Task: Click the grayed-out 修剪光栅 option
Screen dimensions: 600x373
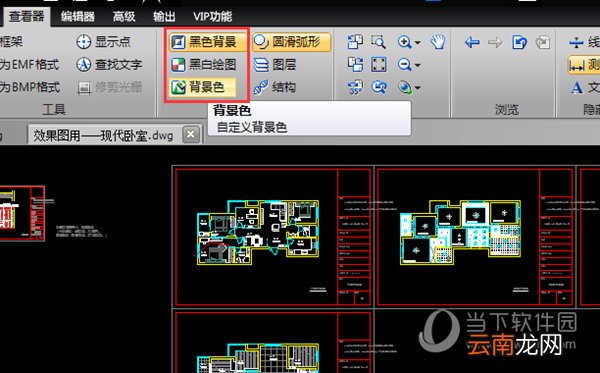Action: tap(109, 87)
